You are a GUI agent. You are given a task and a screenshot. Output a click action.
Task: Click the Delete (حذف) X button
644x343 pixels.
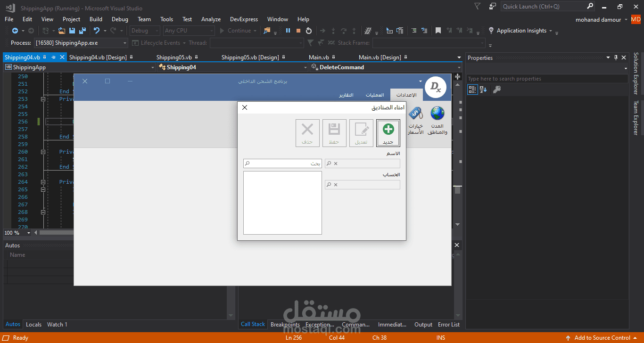click(307, 133)
